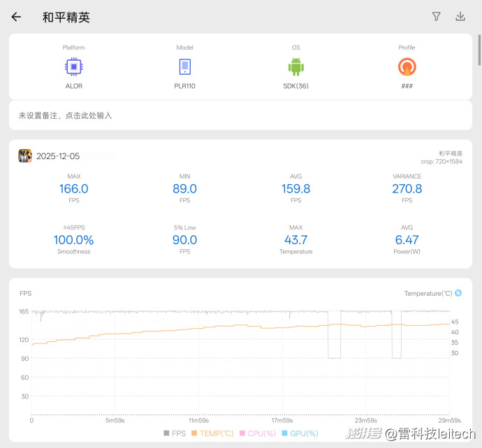Tap the AVG FPS value 159.8
This screenshot has width=482, height=448.
click(x=295, y=189)
